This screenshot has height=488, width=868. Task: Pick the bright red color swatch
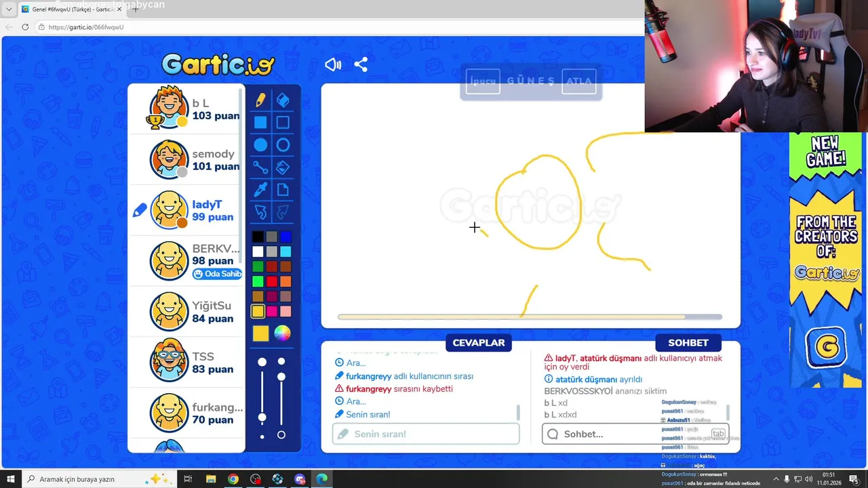click(x=272, y=281)
